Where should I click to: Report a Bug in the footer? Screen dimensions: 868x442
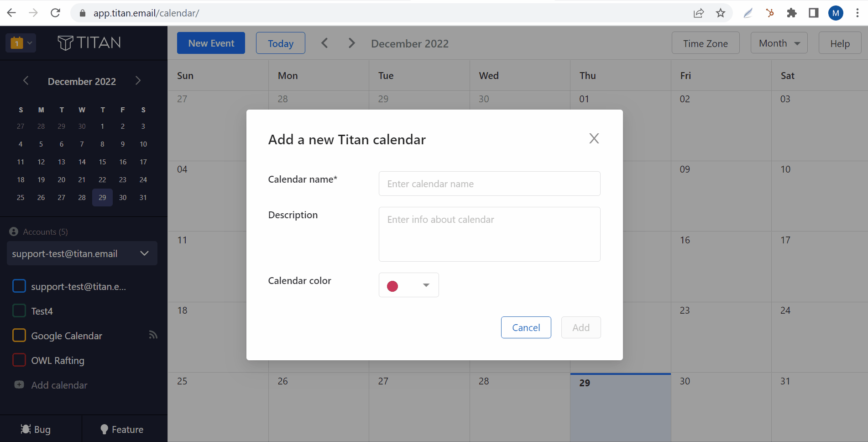[36, 429]
